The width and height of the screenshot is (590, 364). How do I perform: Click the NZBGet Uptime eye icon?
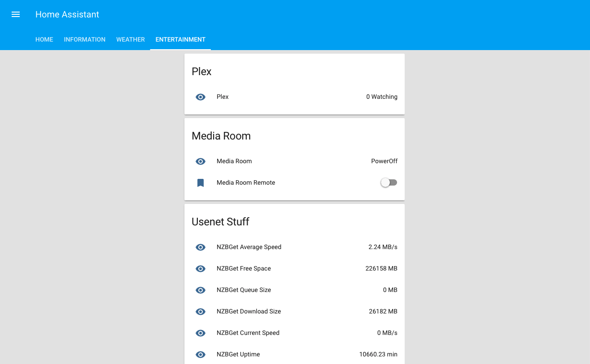point(201,355)
